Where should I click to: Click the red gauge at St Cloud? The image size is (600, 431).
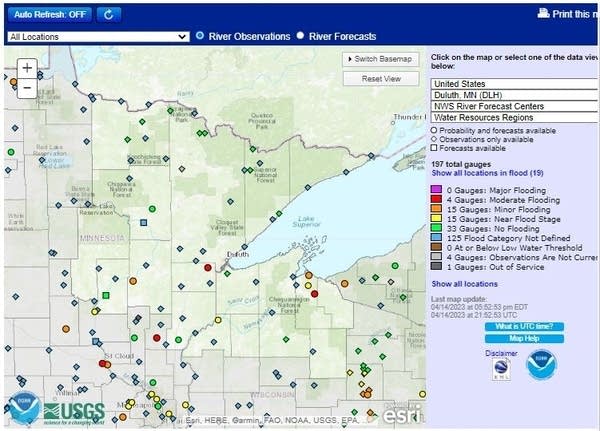[103, 363]
